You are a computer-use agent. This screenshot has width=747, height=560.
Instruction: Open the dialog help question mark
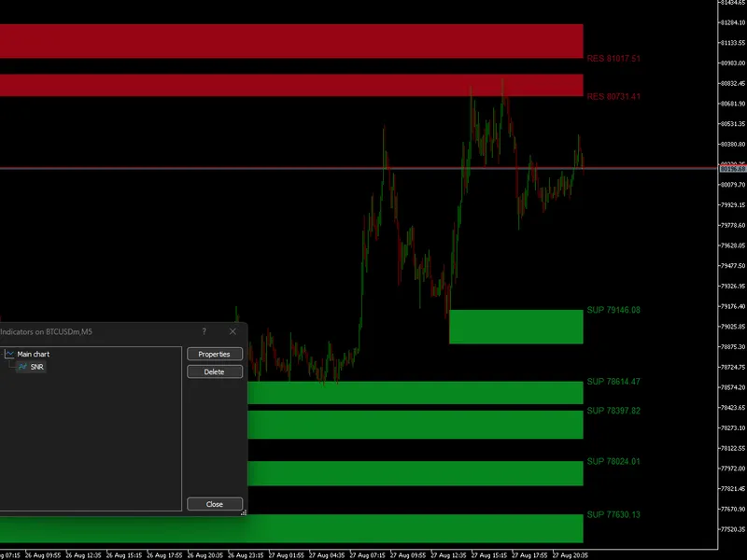204,331
